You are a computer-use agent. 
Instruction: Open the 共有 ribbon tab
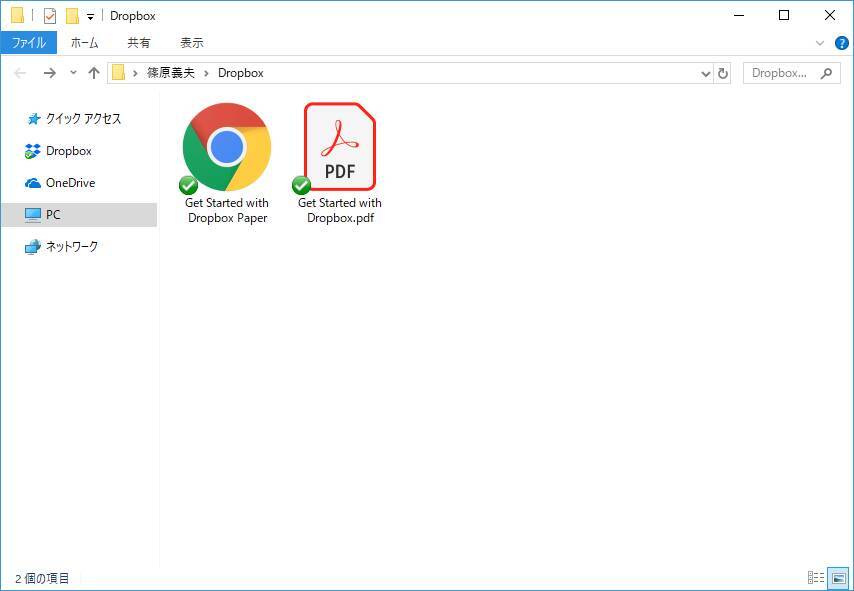pos(139,42)
